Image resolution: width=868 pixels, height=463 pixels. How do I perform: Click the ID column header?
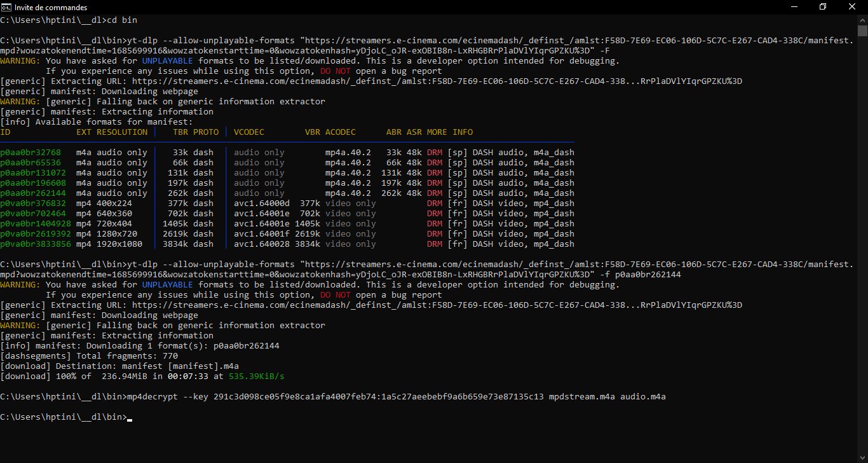point(5,132)
